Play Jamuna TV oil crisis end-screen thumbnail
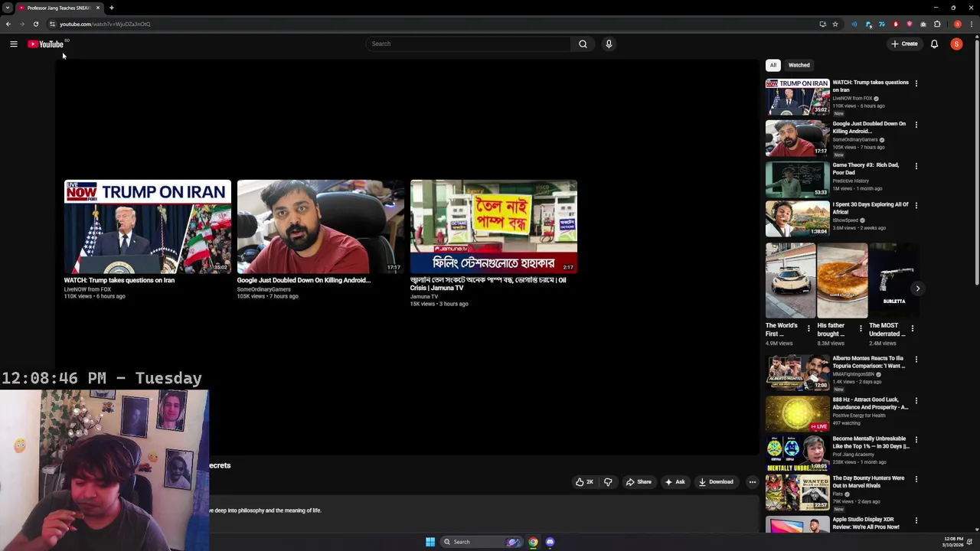The image size is (980, 551). [493, 227]
